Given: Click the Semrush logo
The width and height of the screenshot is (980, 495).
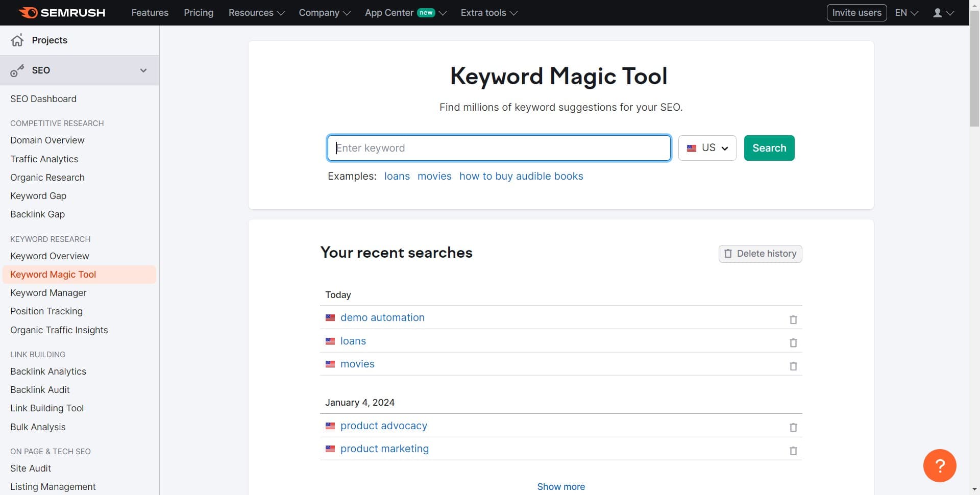Looking at the screenshot, I should click(61, 12).
